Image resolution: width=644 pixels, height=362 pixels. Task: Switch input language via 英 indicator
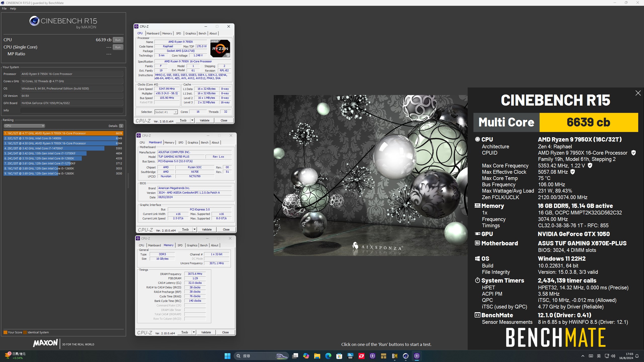tap(599, 356)
